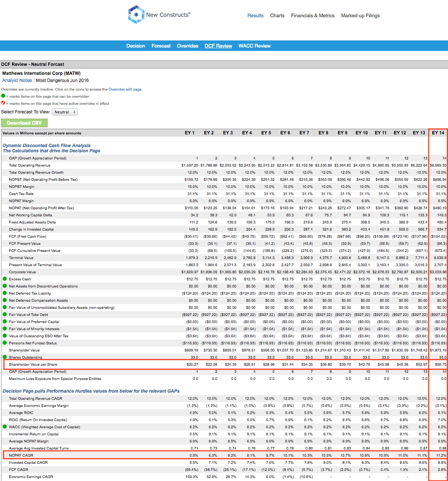Click the (66.4%) FCF CAGR cell
The image size is (448, 481).
(192, 470)
